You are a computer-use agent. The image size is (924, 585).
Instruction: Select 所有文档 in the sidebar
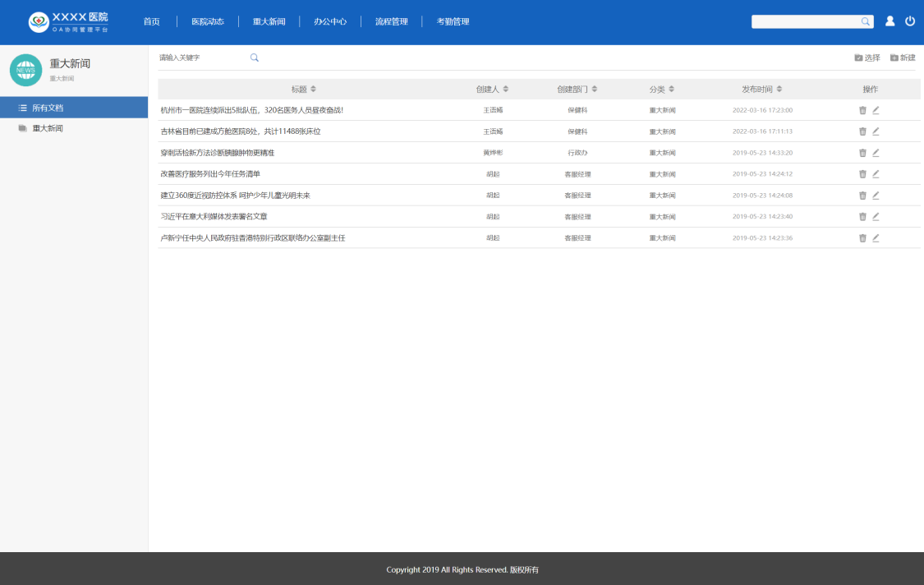(x=48, y=108)
